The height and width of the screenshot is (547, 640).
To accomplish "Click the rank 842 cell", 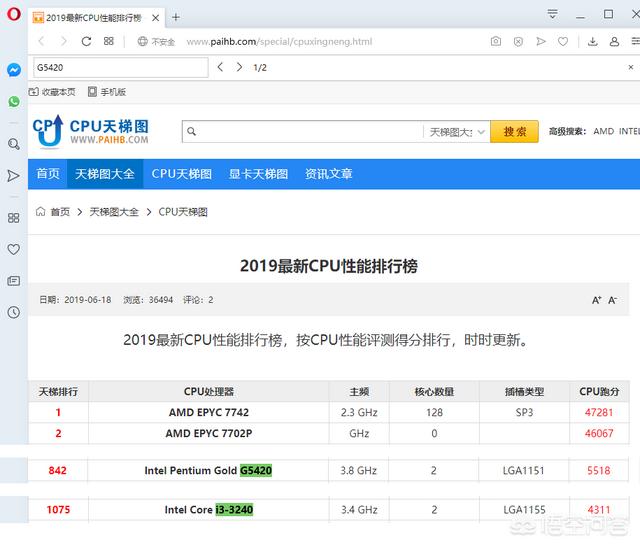I will point(58,470).
